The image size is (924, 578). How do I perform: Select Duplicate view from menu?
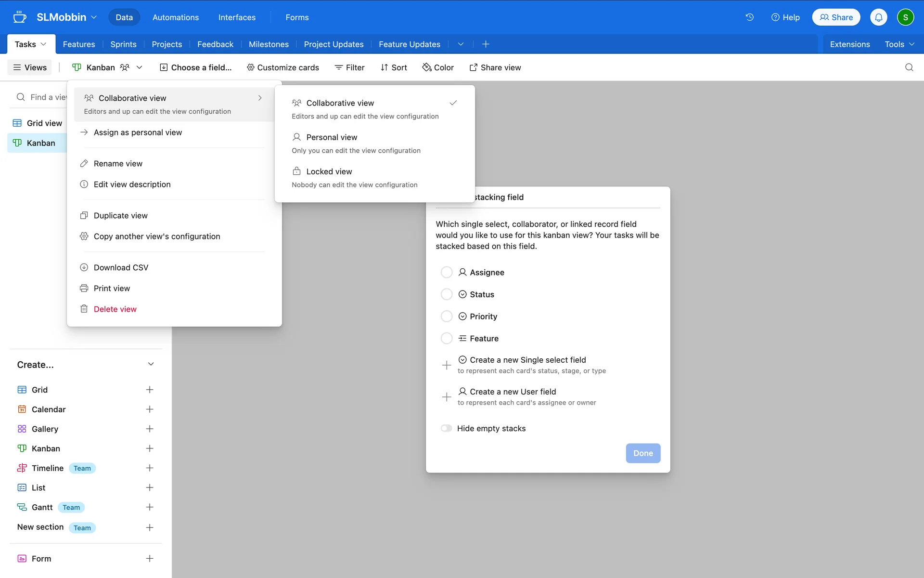click(120, 216)
